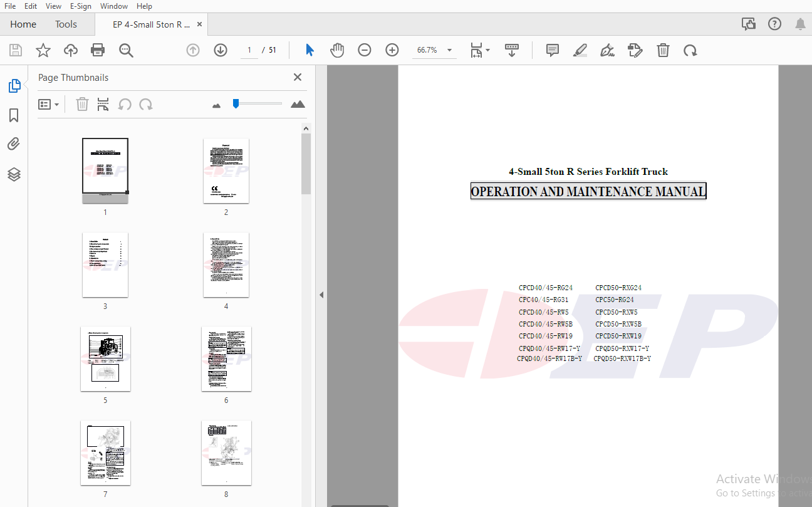
Task: Activate the hand pan tool
Action: 337,50
